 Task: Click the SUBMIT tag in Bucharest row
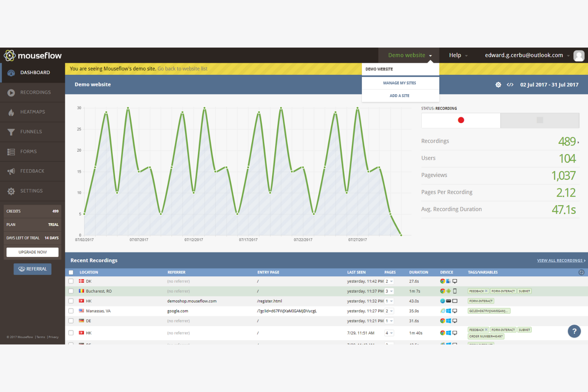tap(524, 291)
